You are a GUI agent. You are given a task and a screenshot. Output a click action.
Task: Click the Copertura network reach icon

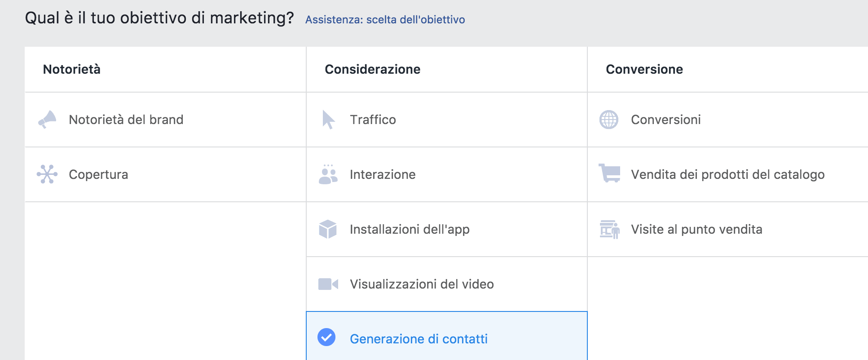47,174
